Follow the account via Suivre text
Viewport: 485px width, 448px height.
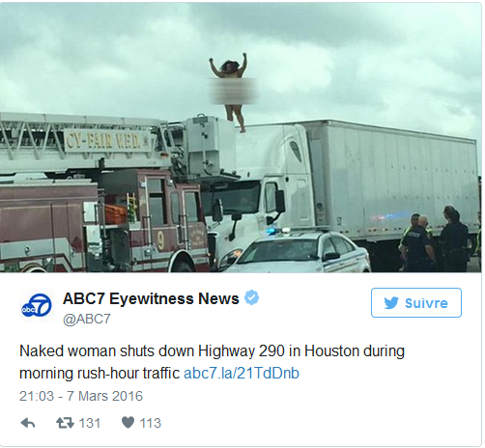coord(426,303)
